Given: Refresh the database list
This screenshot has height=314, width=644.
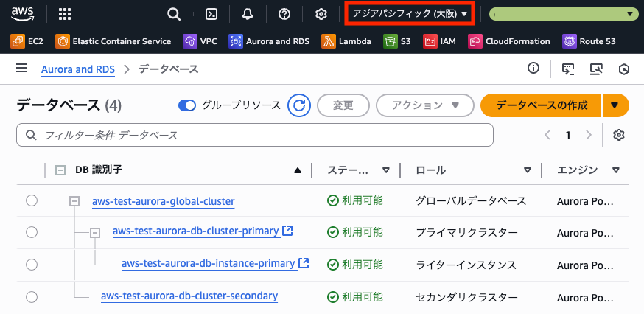Looking at the screenshot, I should click(299, 105).
